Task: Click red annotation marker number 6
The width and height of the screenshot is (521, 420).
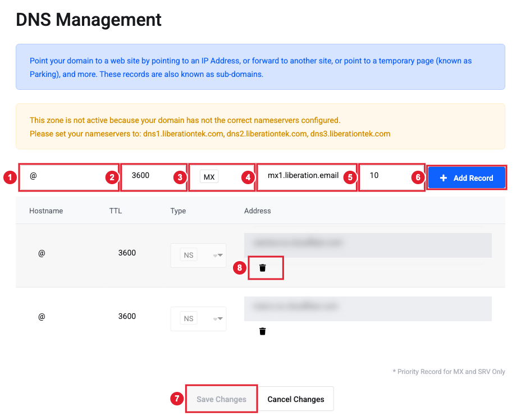Action: pos(418,177)
